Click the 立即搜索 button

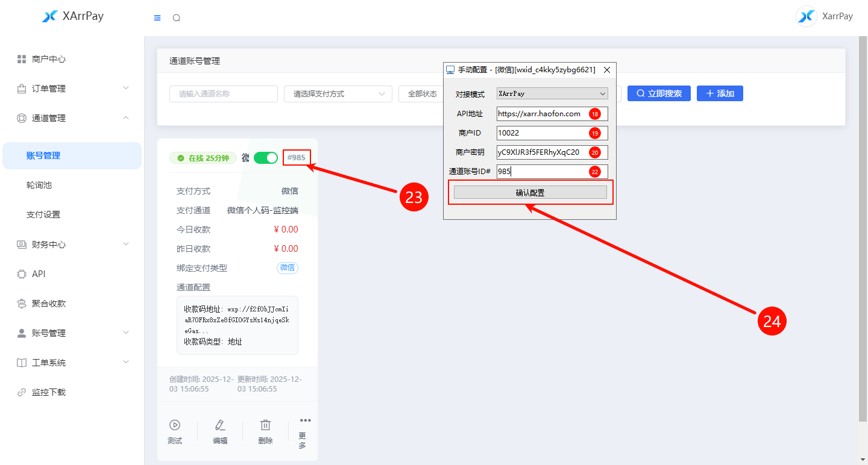tap(659, 93)
